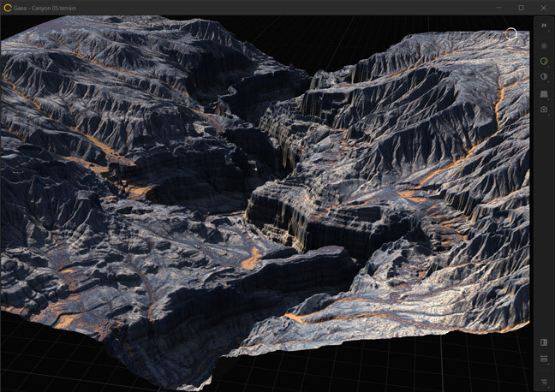Viewport: 555px width, 392px height.
Task: Toggle the stacked split view layout icon
Action: pyautogui.click(x=543, y=359)
